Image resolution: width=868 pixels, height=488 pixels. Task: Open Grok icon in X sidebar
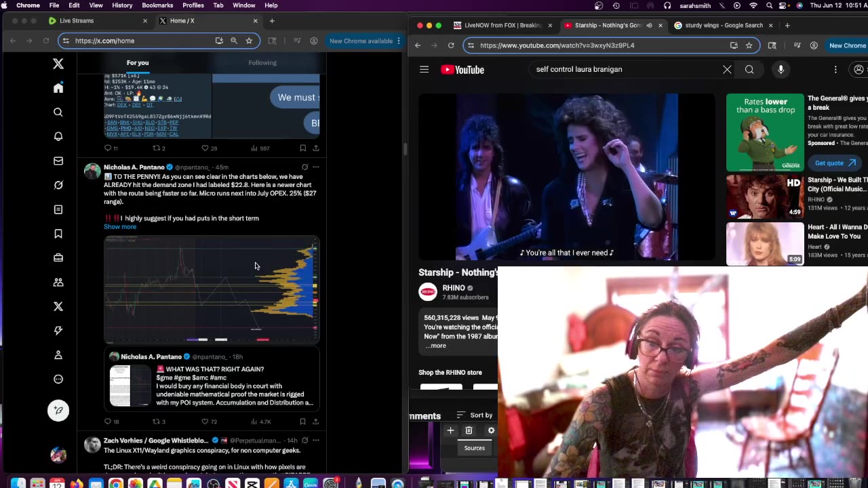pos(58,185)
